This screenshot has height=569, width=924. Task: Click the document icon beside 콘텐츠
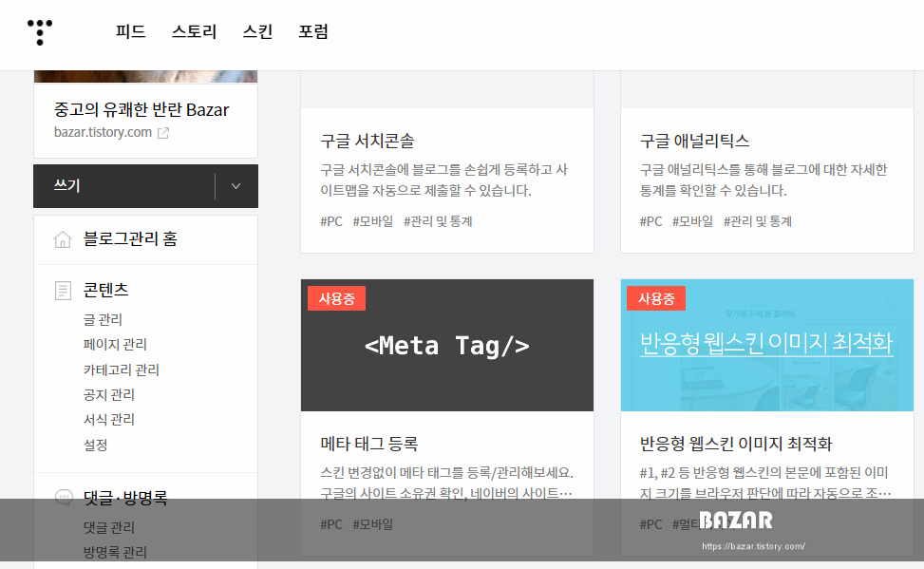(x=63, y=290)
